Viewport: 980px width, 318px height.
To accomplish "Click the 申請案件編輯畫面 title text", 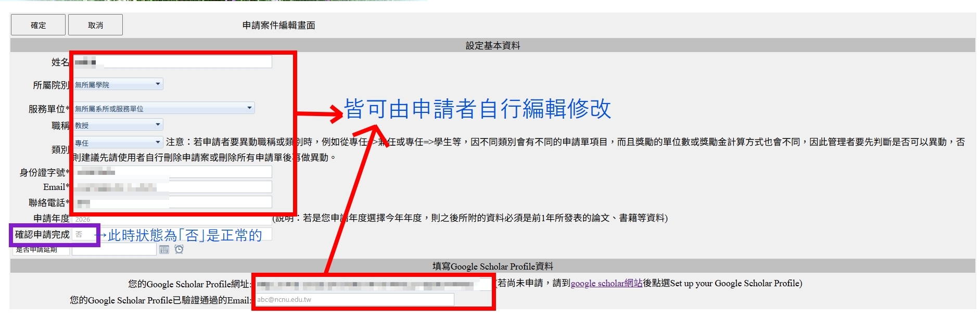I will pyautogui.click(x=278, y=25).
